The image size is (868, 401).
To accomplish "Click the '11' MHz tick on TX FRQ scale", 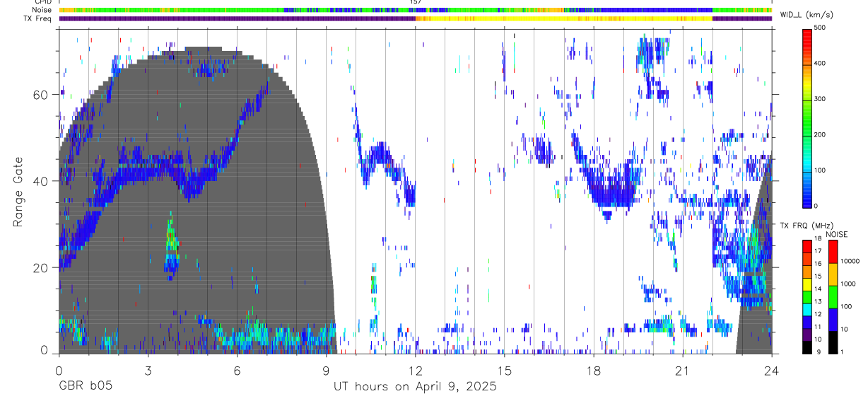I will tap(819, 327).
